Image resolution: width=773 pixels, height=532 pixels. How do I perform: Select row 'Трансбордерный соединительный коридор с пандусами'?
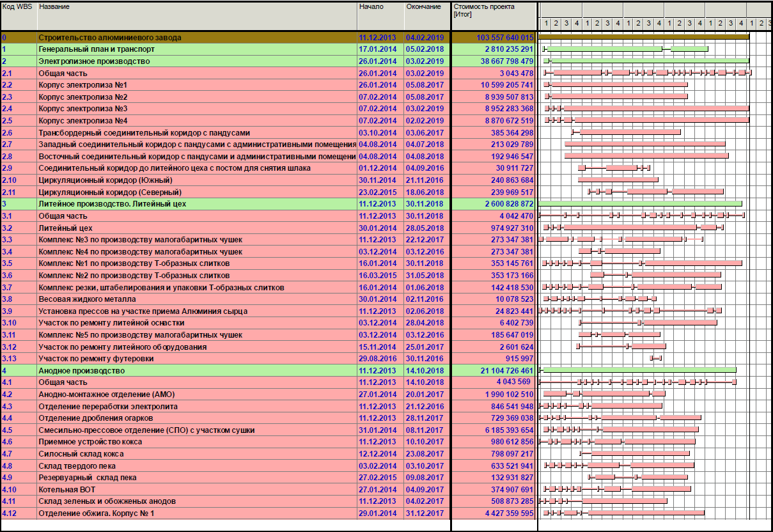click(268, 133)
